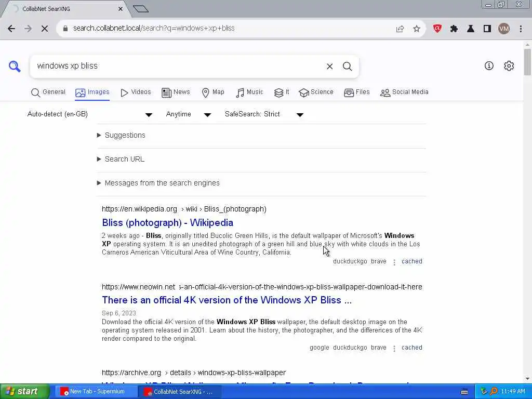The height and width of the screenshot is (399, 532).
Task: Open a new browser tab
Action: pyautogui.click(x=141, y=9)
